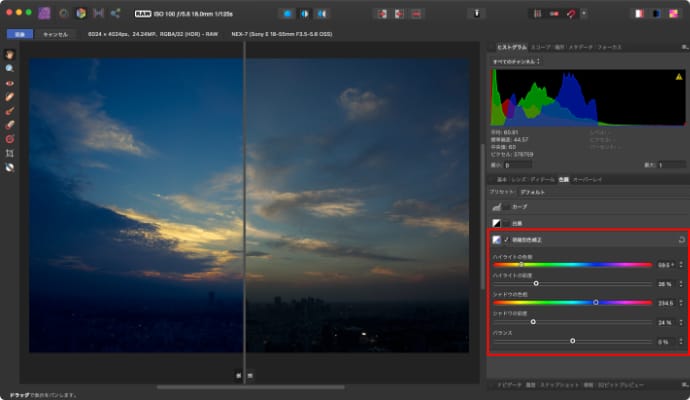This screenshot has height=400, width=690.
Task: Switch to the Photo persona icon
Action: click(x=44, y=13)
